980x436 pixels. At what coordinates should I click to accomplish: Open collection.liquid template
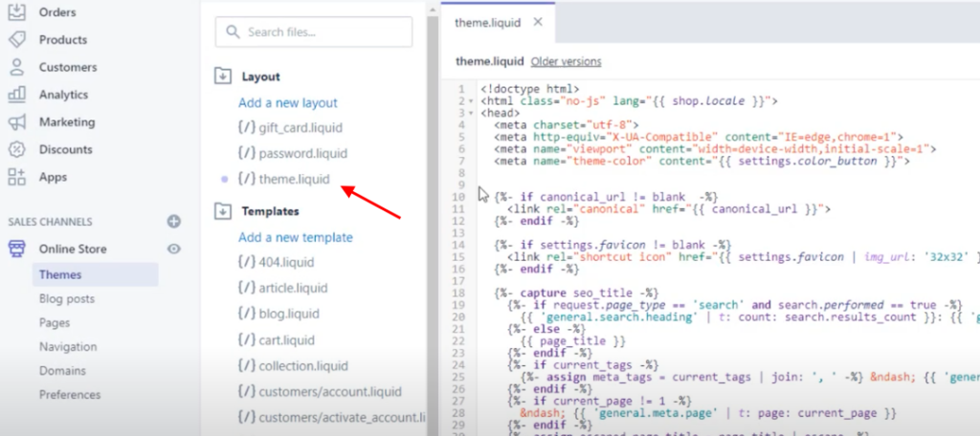pos(303,366)
